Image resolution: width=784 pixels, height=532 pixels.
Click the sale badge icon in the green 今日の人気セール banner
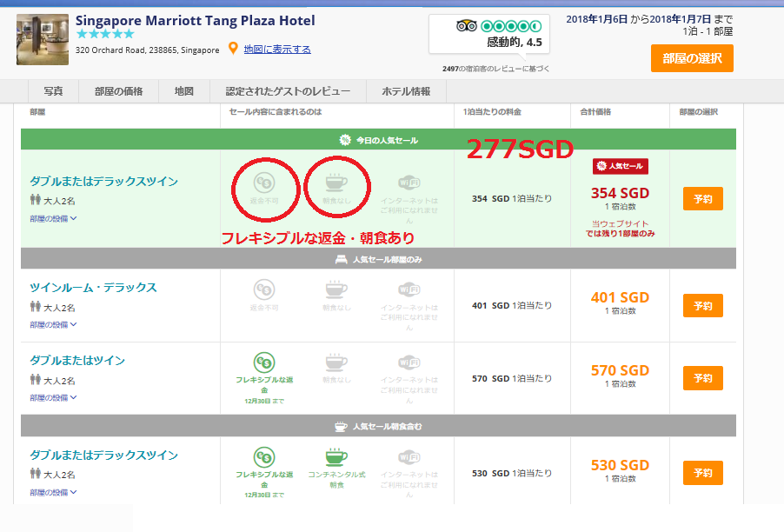[345, 140]
